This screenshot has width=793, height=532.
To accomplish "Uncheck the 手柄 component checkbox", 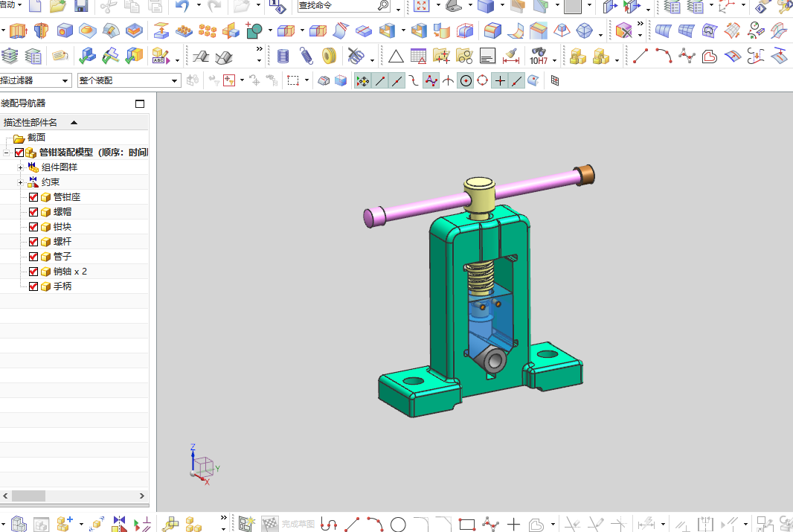I will click(x=33, y=286).
